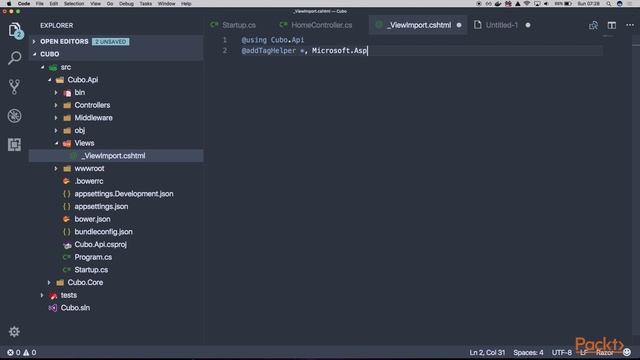Open the Search view icon
Viewport: 640px width, 360px height.
point(14,58)
